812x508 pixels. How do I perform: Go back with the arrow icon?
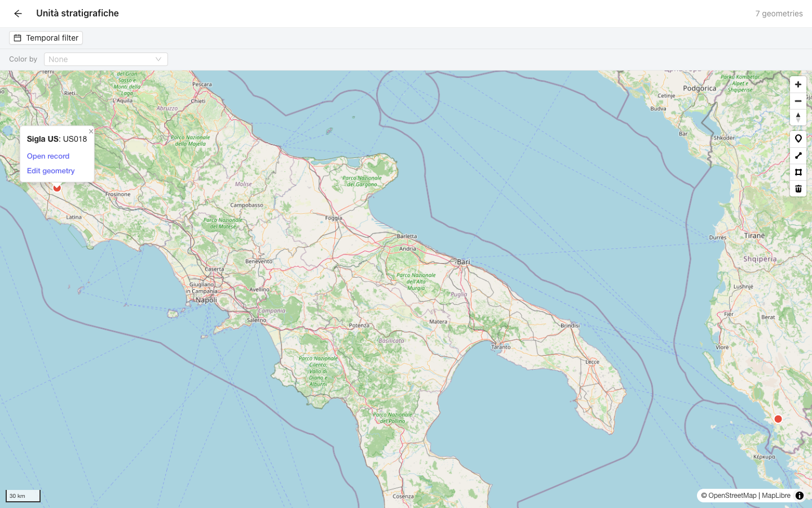[x=18, y=14]
